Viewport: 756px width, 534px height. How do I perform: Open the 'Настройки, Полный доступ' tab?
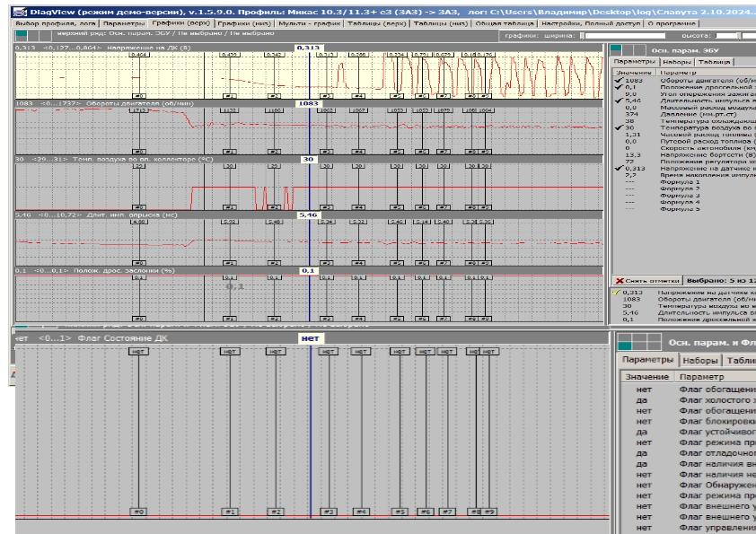coord(591,23)
